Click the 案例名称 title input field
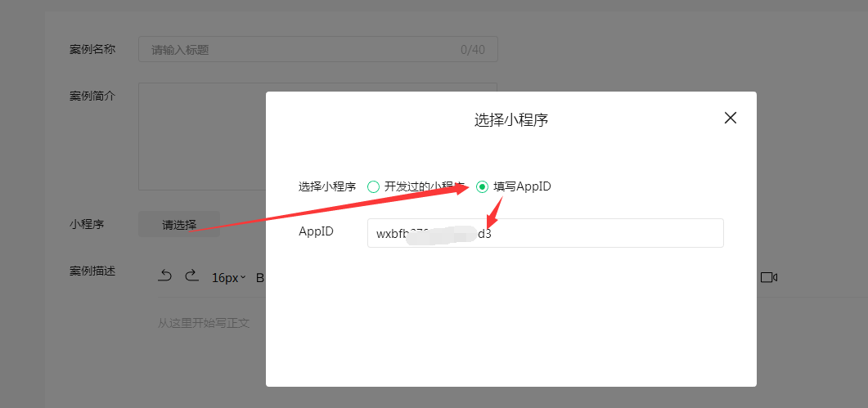Image resolution: width=868 pixels, height=408 pixels. [x=317, y=49]
